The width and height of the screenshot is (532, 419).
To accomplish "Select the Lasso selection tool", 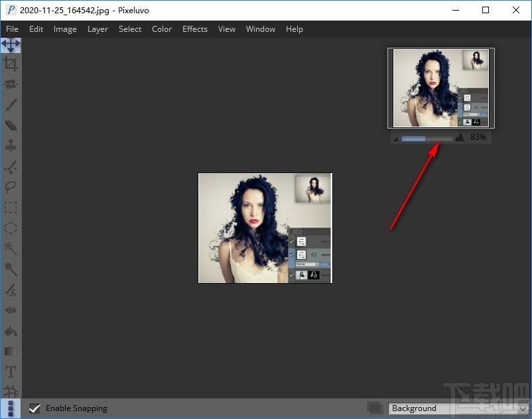I will [x=11, y=187].
